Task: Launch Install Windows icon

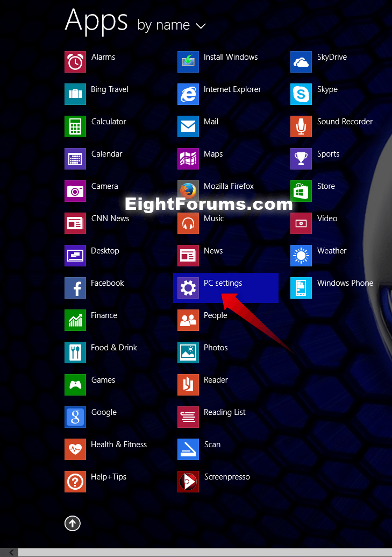Action: coord(188,62)
